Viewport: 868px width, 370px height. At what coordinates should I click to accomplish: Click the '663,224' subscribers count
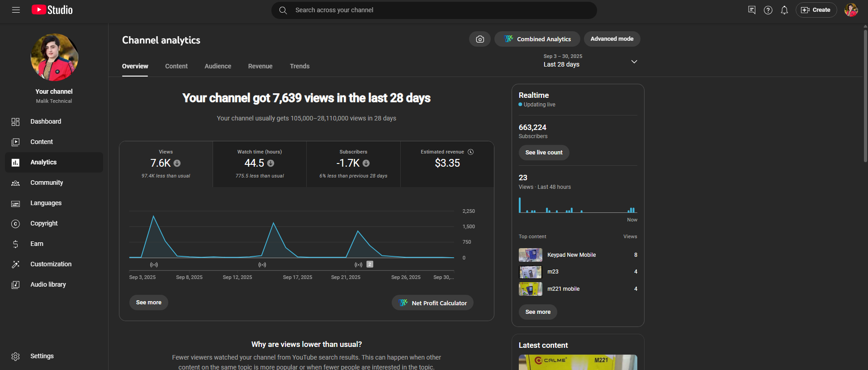(532, 128)
